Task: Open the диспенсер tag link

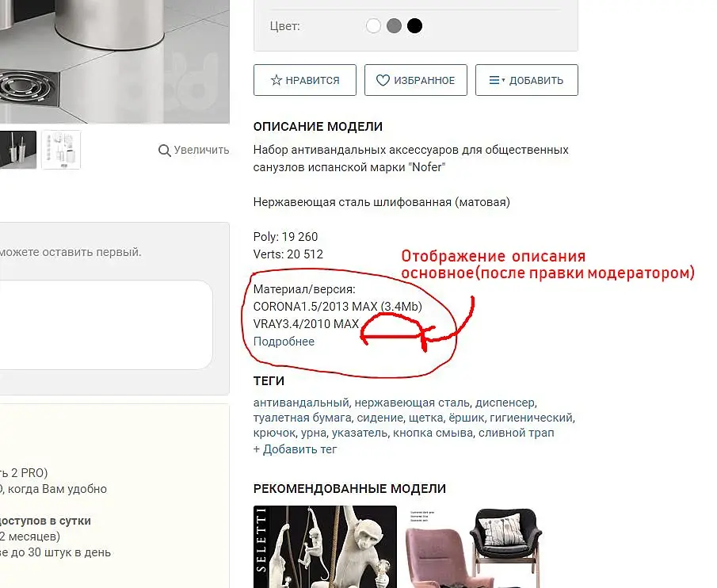Action: (505, 403)
